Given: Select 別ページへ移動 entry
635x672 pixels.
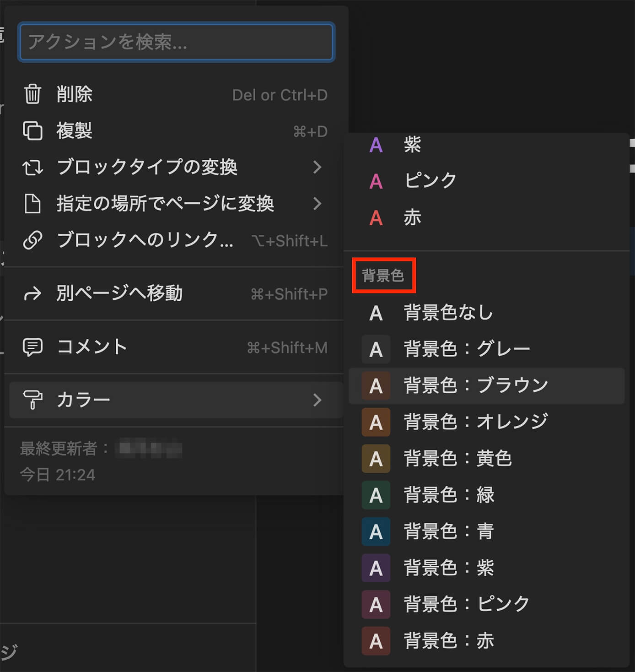Looking at the screenshot, I should [x=175, y=293].
